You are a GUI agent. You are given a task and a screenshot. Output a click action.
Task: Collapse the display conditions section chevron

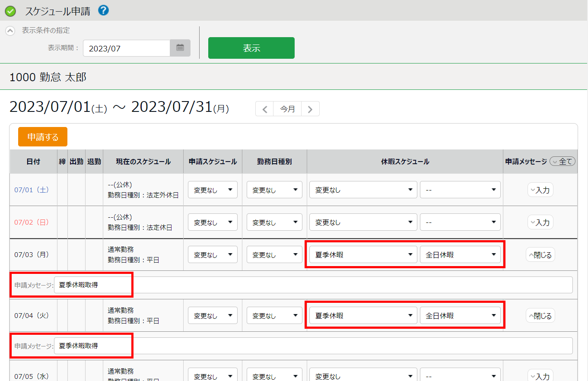(10, 31)
